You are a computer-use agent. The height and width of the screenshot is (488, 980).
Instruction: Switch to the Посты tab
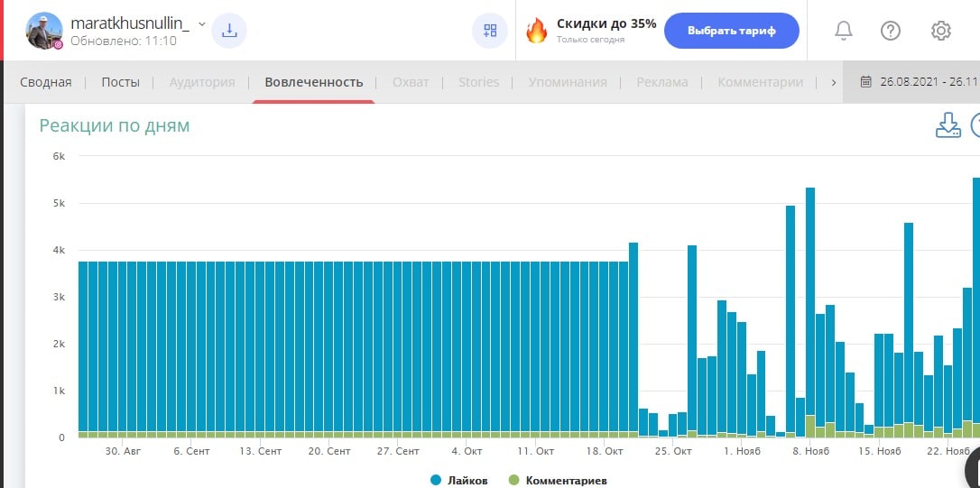click(121, 82)
